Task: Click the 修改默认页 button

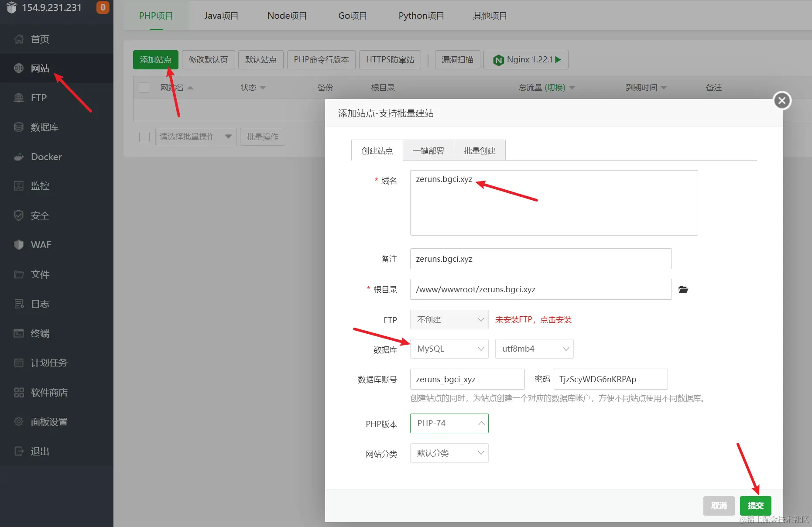Action: (x=208, y=60)
